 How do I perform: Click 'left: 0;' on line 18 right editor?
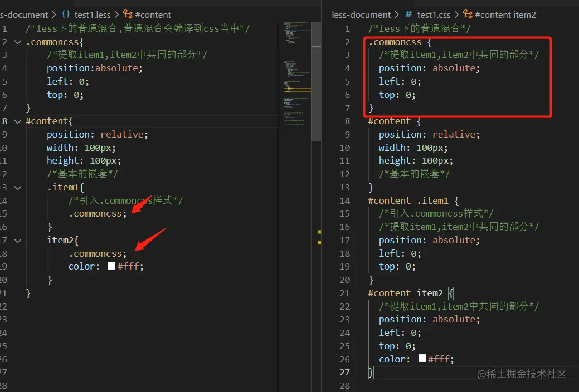tap(400, 253)
